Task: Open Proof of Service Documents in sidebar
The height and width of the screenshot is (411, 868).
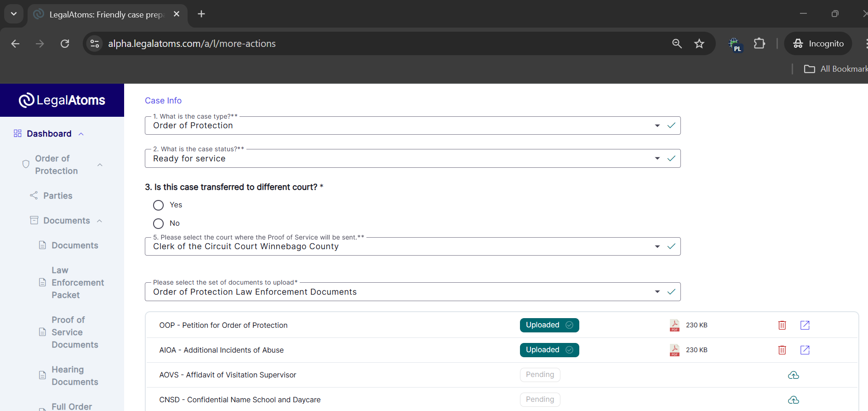Action: coord(74,332)
